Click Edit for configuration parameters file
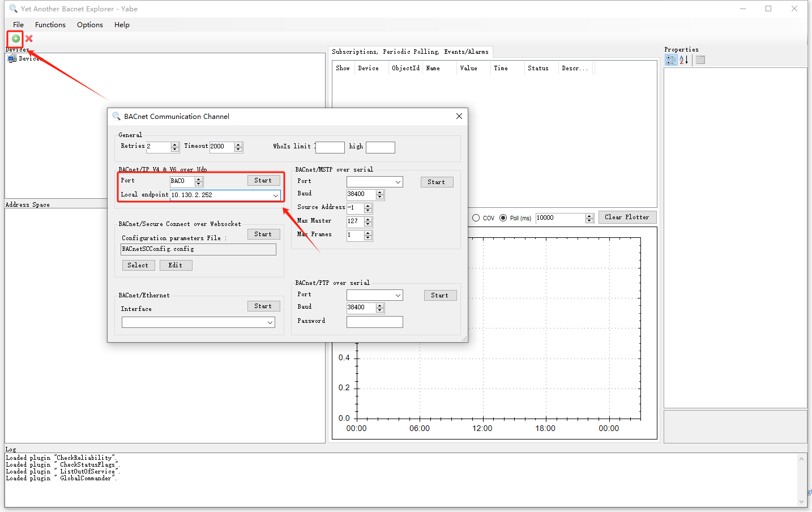 176,265
